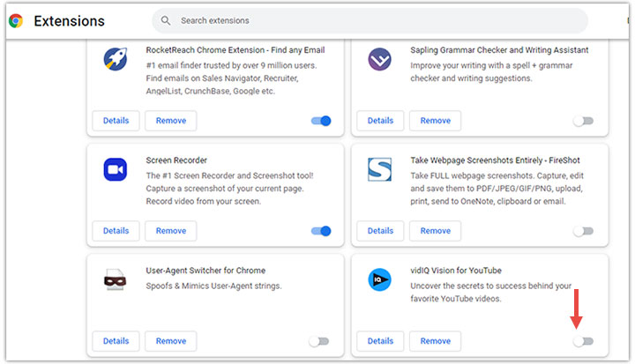Open Details for User-Agent Switcher
This screenshot has width=635, height=364.
point(116,341)
